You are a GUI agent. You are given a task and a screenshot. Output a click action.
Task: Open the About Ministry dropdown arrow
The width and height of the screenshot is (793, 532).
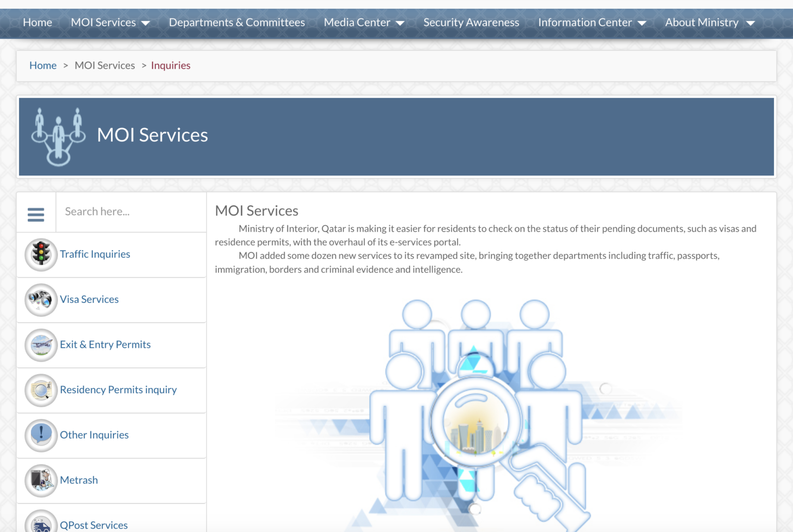[751, 23]
